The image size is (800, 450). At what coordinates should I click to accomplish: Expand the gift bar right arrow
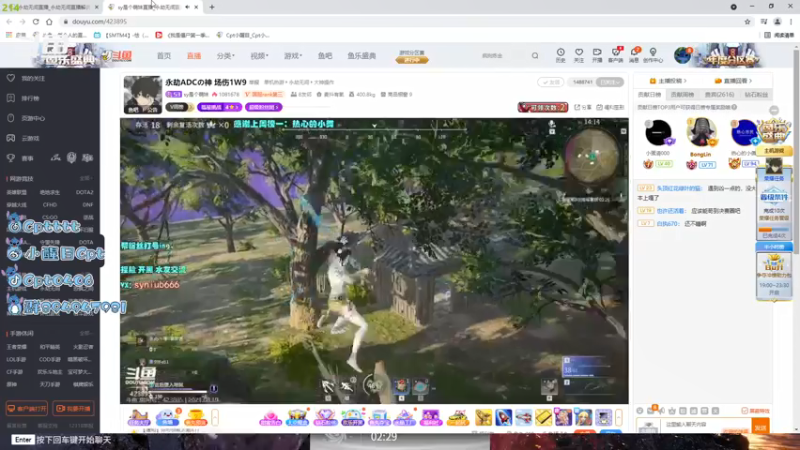[x=618, y=418]
